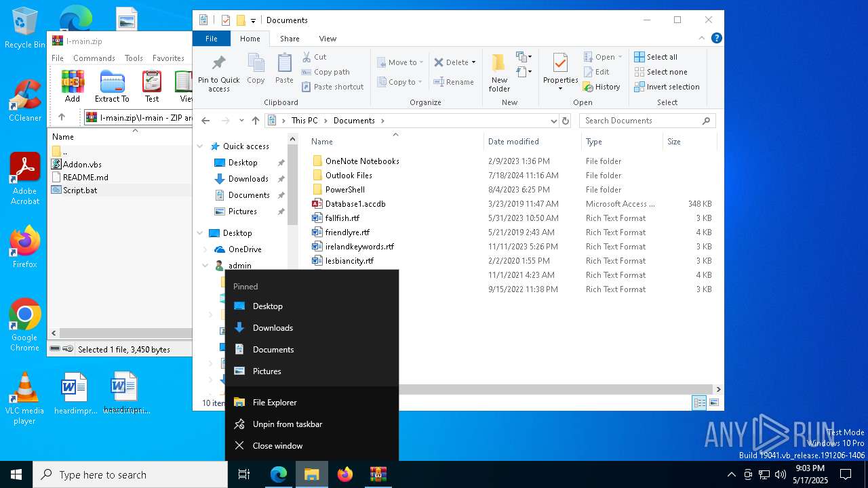Open Microsoft Edge from taskbar
868x488 pixels.
[279, 474]
